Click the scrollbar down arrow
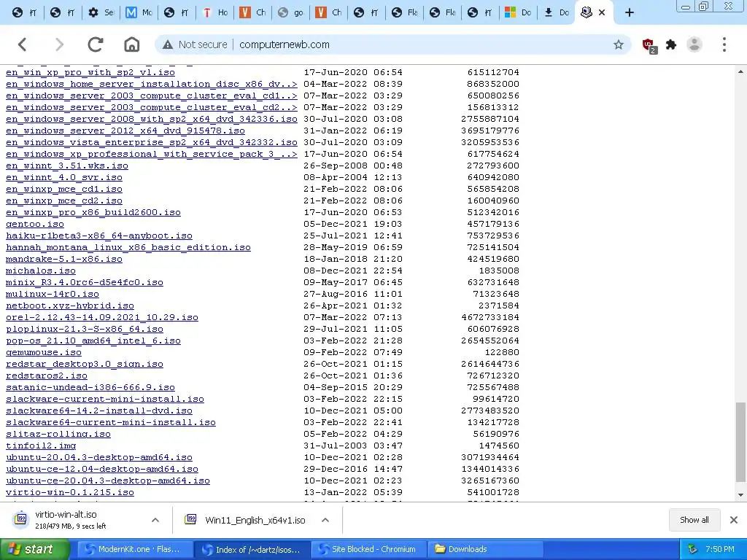 point(740,495)
